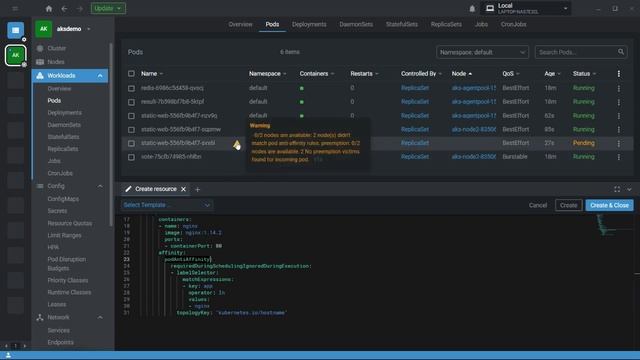Click the Create button
640x360 pixels.
(568, 205)
